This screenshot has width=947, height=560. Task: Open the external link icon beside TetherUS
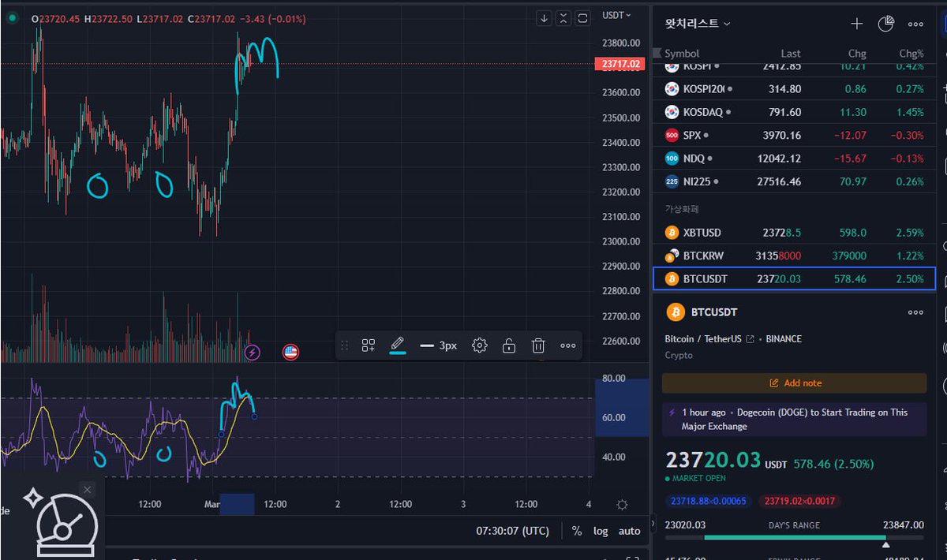pyautogui.click(x=750, y=338)
